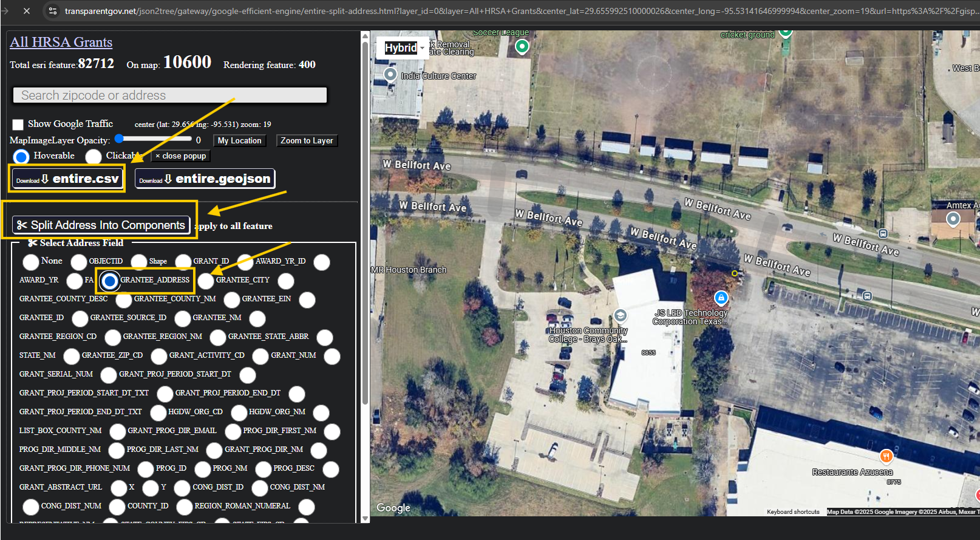Select the HGDW_ORG_NM radio button
Screen dimensions: 980x540
click(239, 413)
